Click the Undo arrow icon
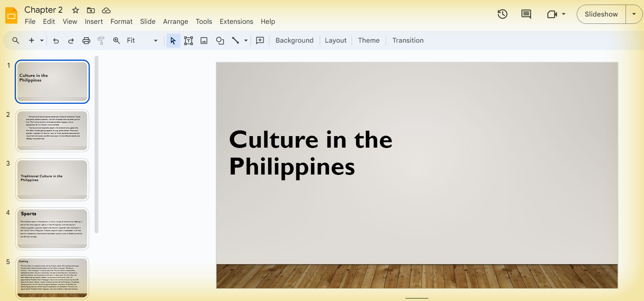This screenshot has width=644, height=301. pyautogui.click(x=56, y=41)
